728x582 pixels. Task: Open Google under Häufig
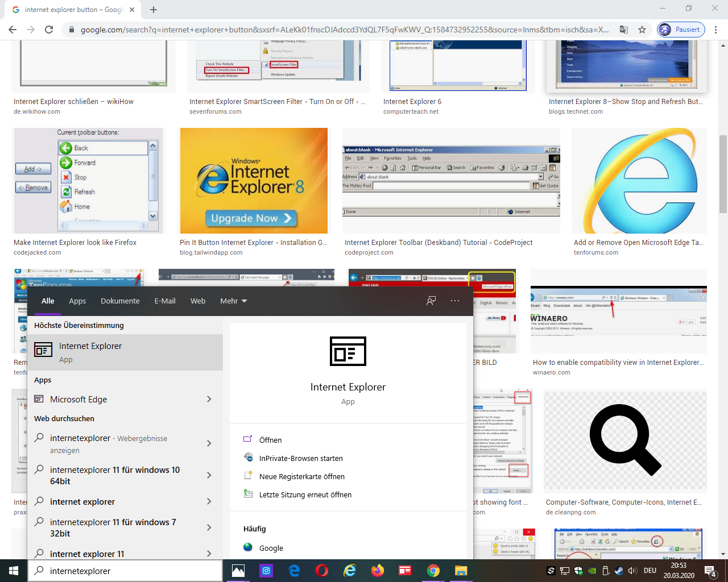click(271, 548)
